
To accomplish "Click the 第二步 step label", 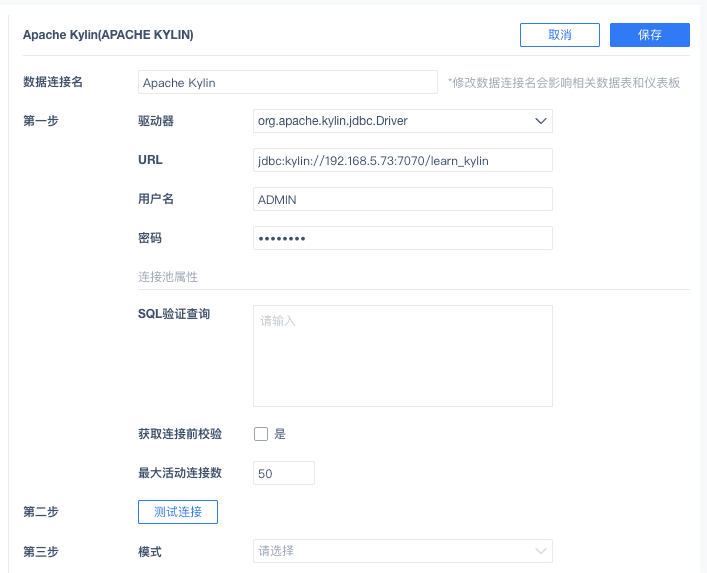I will [x=41, y=512].
